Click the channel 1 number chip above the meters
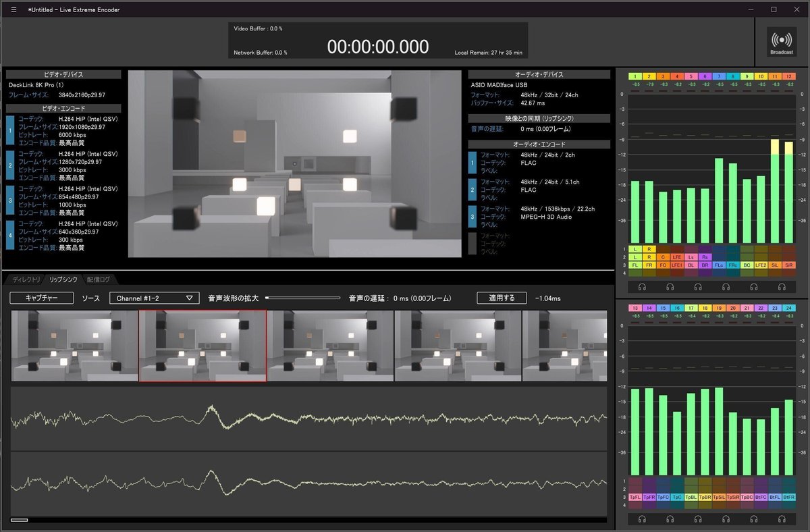Viewport: 810px width, 532px height. [635, 76]
